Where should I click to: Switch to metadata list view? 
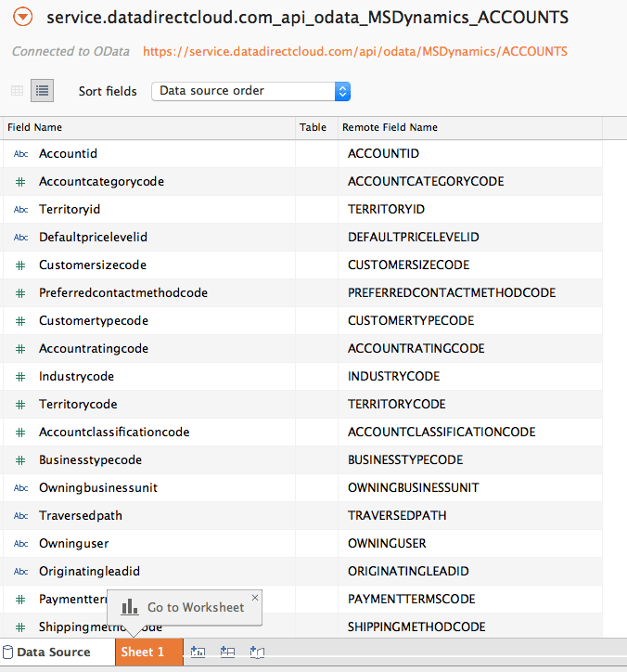(x=42, y=91)
